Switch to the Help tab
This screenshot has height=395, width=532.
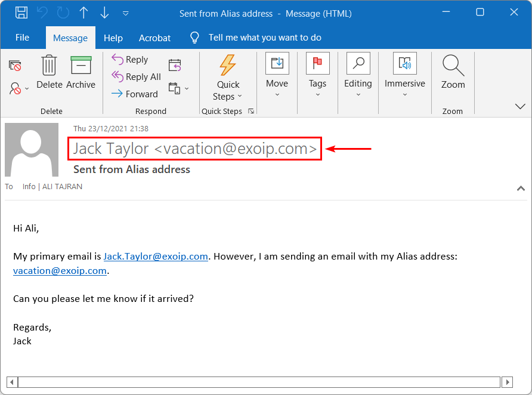coord(113,38)
